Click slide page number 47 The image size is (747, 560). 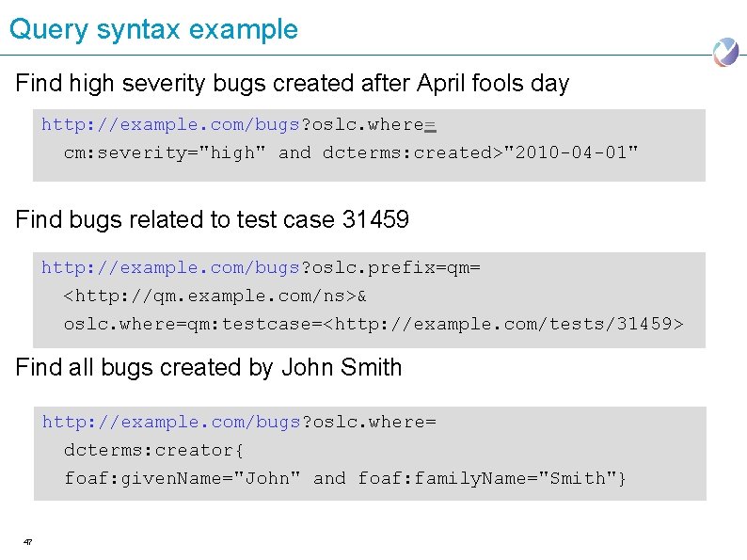click(x=27, y=542)
